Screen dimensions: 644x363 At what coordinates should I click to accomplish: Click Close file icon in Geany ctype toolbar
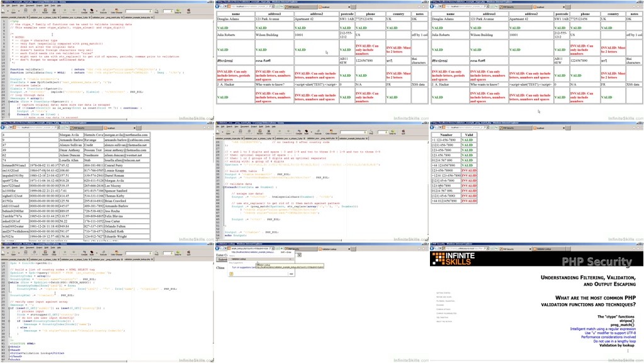[x=54, y=11]
